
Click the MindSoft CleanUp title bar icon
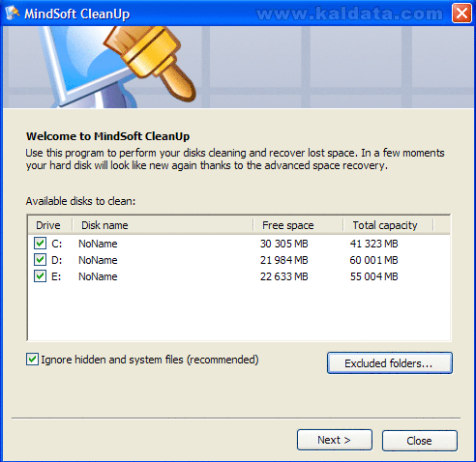[x=13, y=14]
